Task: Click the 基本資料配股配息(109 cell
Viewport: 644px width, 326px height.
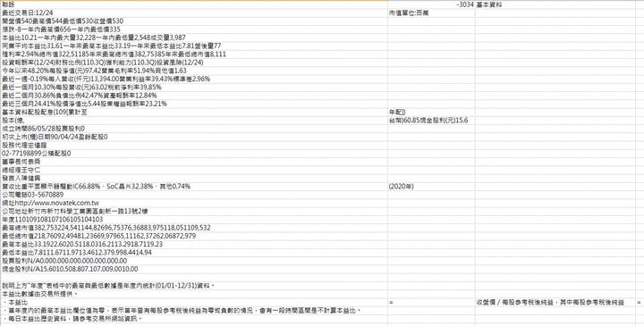Action: [x=194, y=112]
